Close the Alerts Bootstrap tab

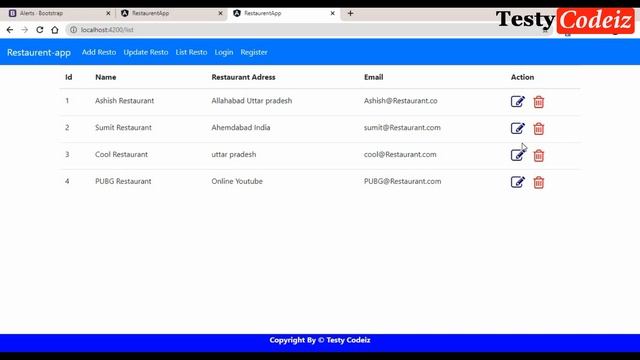click(x=108, y=13)
